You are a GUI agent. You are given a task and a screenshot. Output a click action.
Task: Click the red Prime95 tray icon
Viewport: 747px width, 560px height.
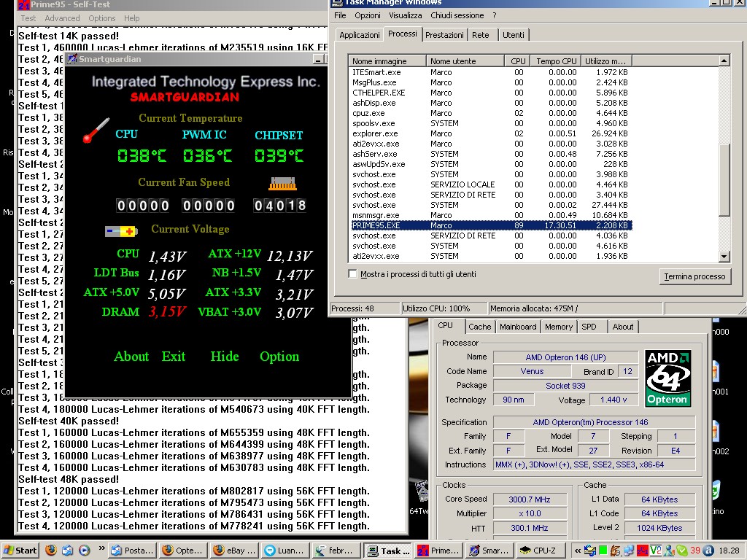coord(642,551)
